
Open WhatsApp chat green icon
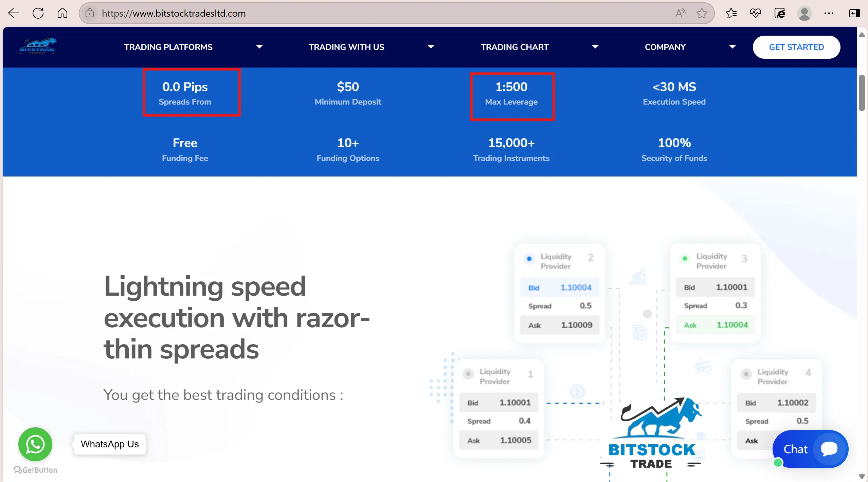[x=35, y=444]
